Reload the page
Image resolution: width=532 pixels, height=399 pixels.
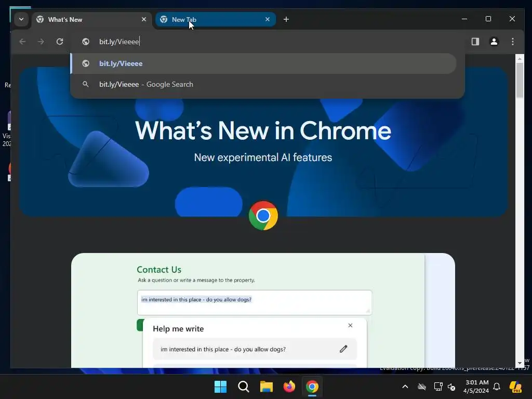[60, 42]
